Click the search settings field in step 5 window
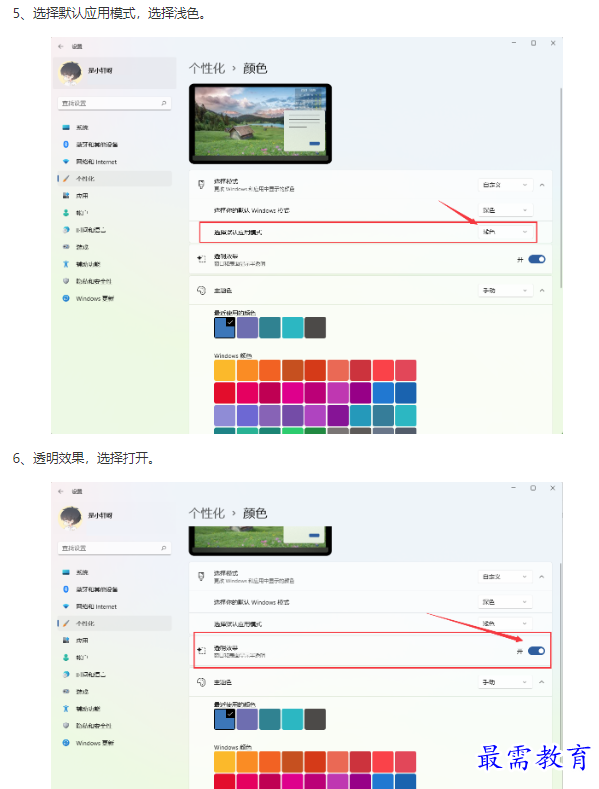 click(115, 103)
